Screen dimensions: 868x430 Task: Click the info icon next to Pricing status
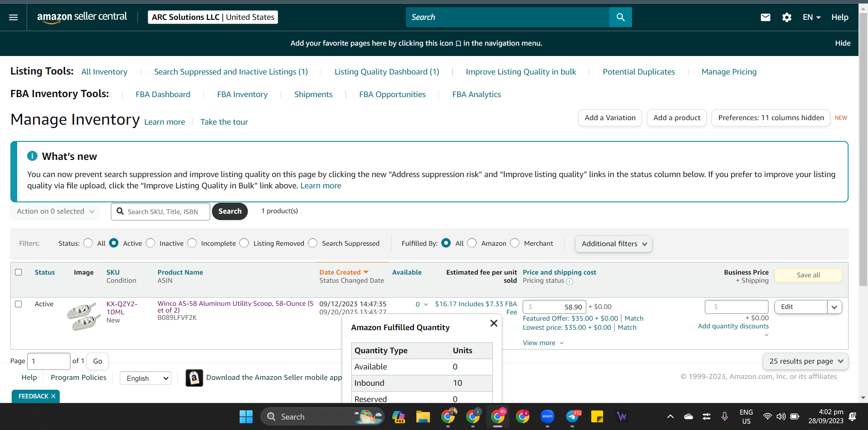coord(570,281)
